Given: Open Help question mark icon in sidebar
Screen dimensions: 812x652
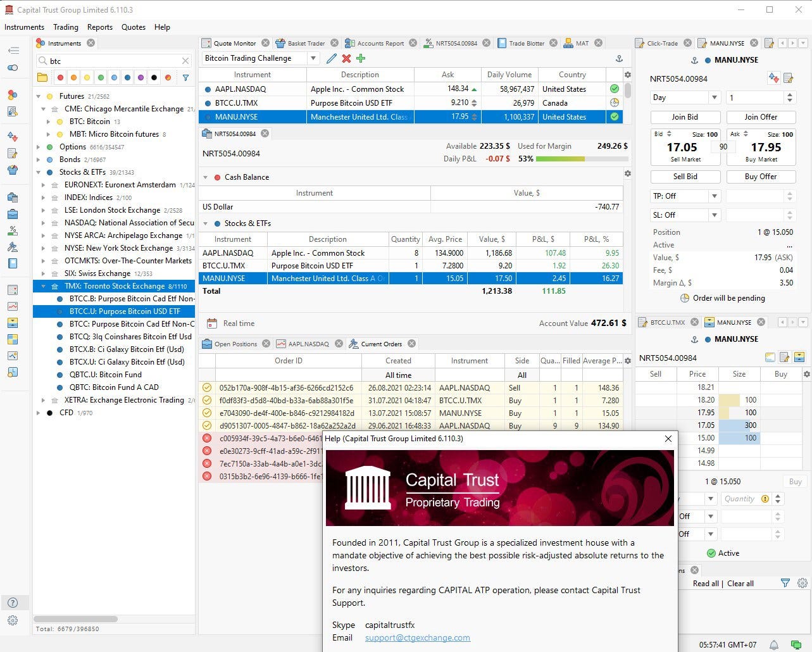Looking at the screenshot, I should click(x=13, y=603).
